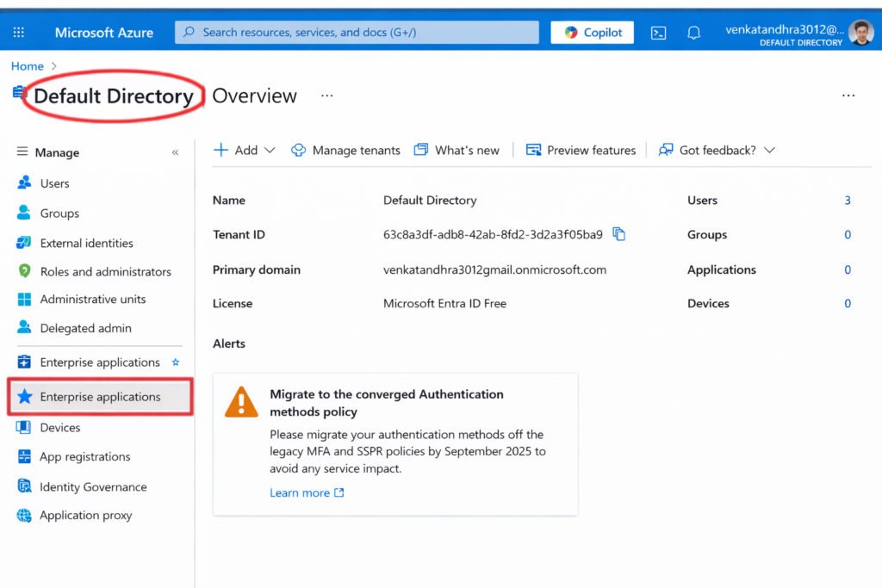Screen dimensions: 882x588
Task: Click the Default Directory value beside Name
Action: coord(430,200)
